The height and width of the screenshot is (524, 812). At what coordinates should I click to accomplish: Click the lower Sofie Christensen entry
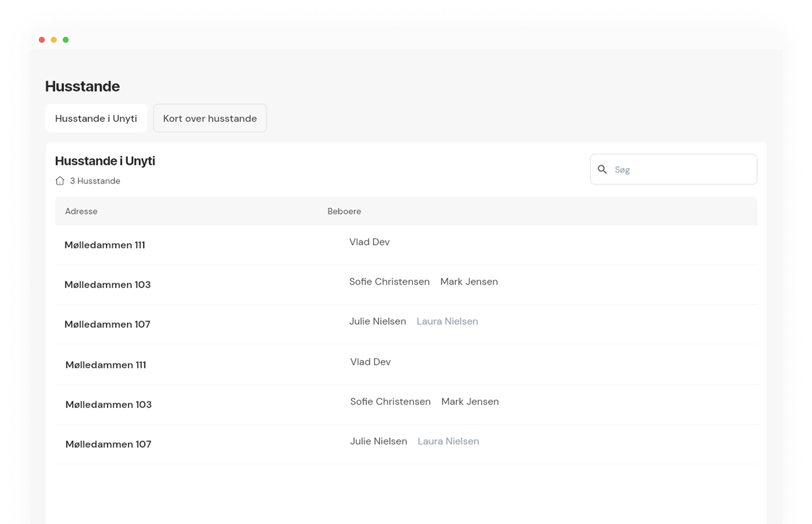[x=390, y=402]
